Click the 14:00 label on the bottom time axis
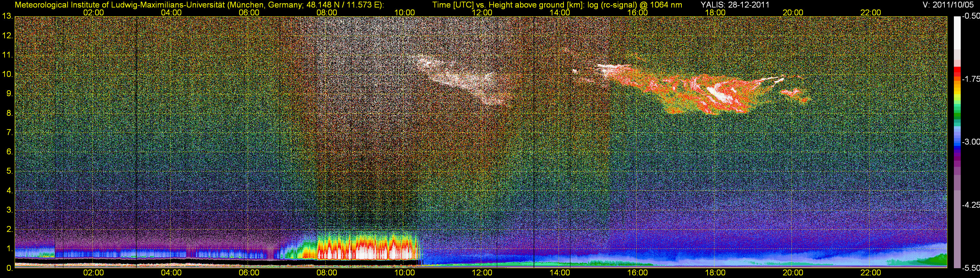This screenshot has width=980, height=278. click(x=560, y=273)
